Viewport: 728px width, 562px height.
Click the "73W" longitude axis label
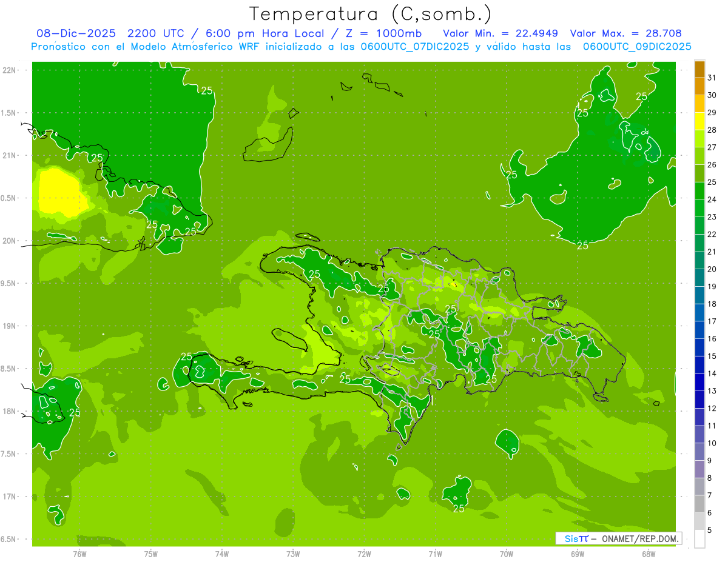click(x=293, y=554)
